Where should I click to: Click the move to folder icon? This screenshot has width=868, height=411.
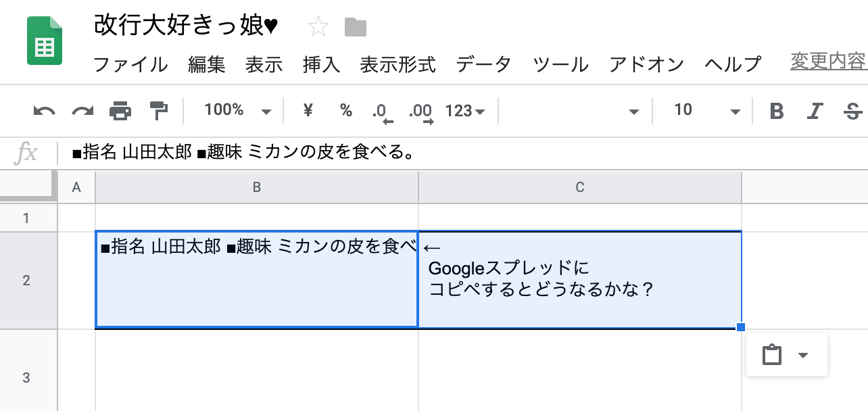pyautogui.click(x=355, y=27)
